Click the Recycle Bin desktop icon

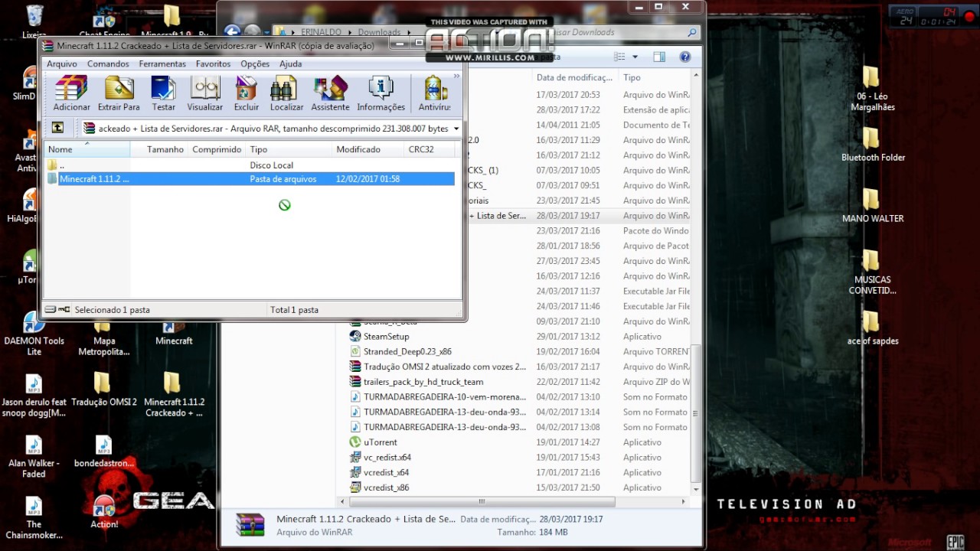(34, 21)
